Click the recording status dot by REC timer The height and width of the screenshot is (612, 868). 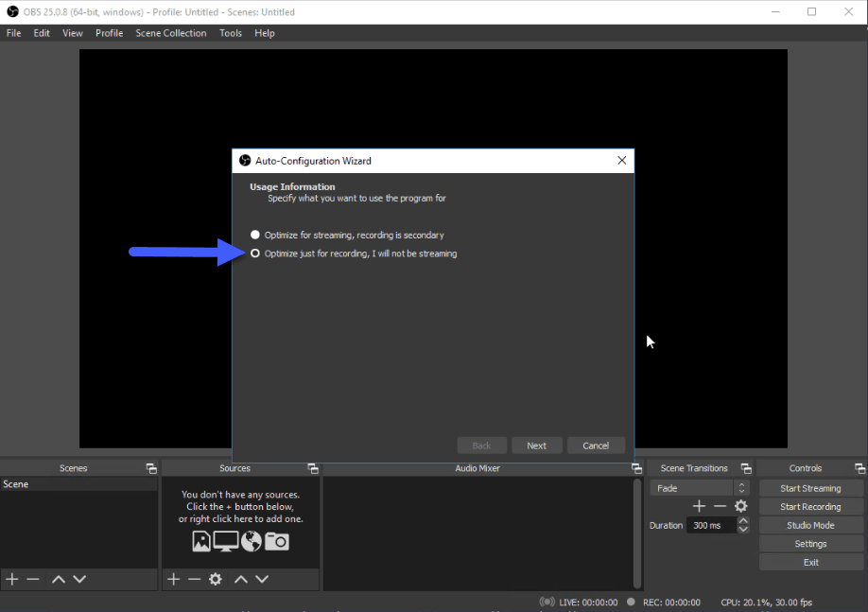click(x=631, y=602)
